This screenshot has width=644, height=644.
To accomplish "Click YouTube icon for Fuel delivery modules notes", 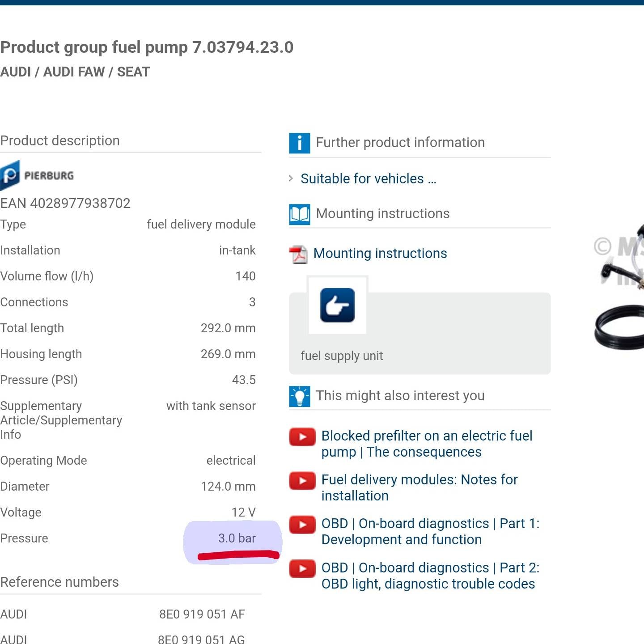I will 302,480.
